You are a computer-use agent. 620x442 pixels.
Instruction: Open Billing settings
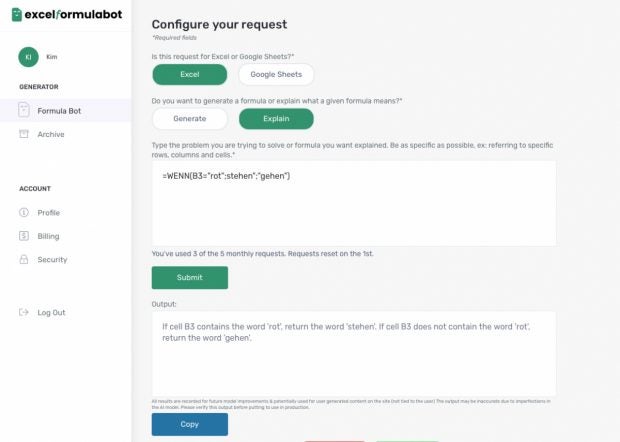click(48, 236)
